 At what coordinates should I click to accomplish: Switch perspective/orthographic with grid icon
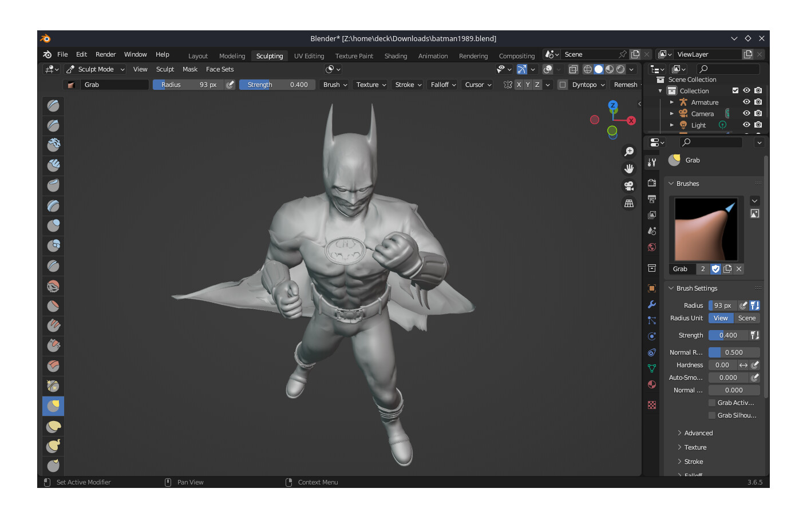point(629,203)
